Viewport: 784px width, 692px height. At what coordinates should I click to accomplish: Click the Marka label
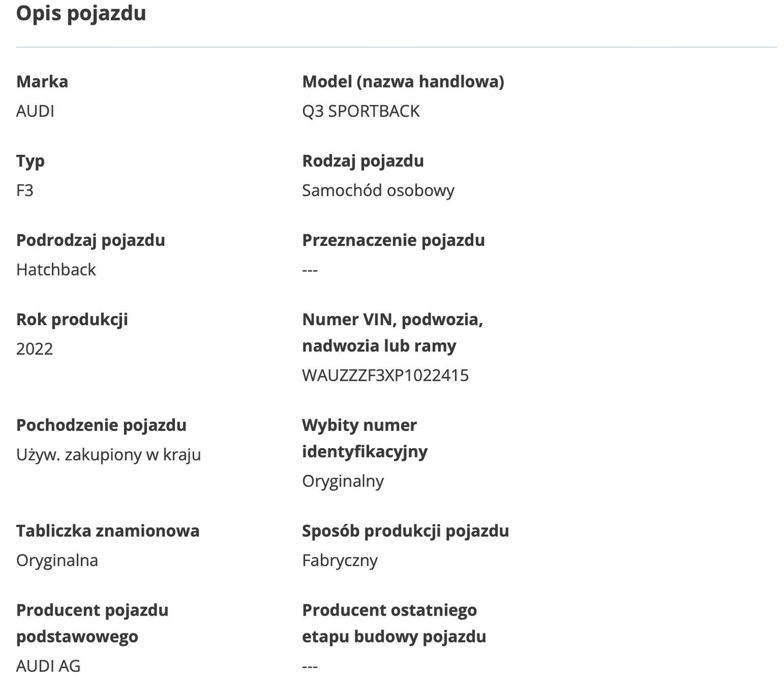pyautogui.click(x=42, y=81)
